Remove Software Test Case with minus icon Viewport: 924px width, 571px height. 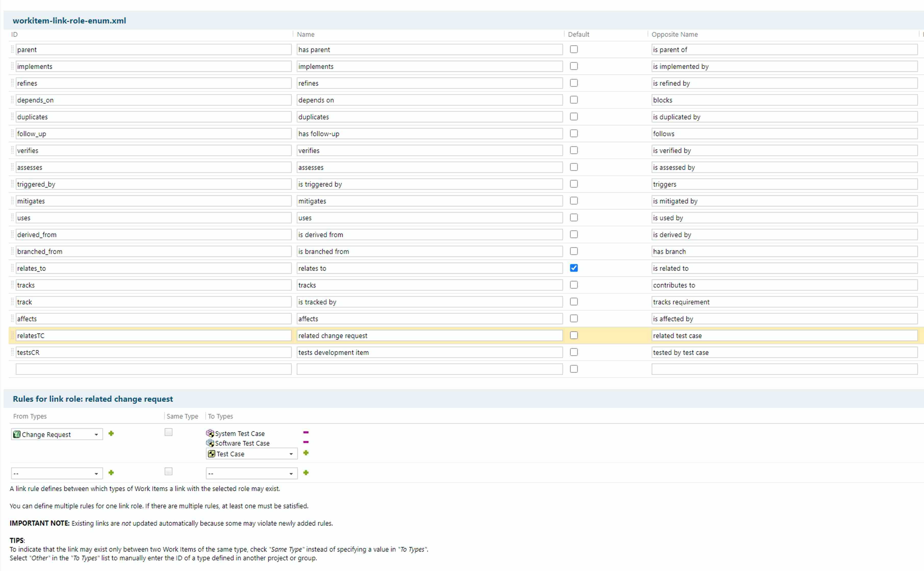(306, 442)
